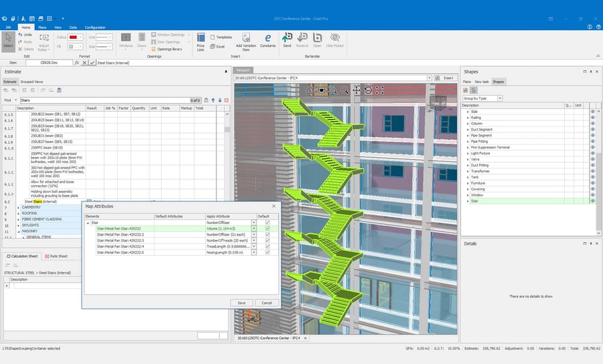Click Cancel in Map Attributes dialog
The image size is (603, 364).
pyautogui.click(x=267, y=303)
